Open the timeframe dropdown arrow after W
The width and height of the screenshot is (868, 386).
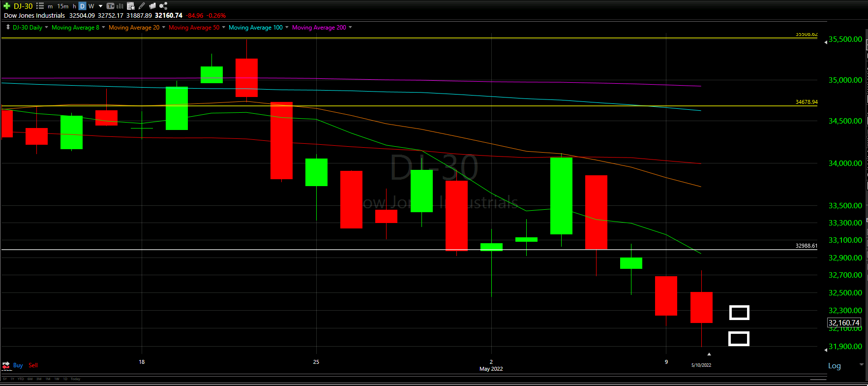click(101, 6)
